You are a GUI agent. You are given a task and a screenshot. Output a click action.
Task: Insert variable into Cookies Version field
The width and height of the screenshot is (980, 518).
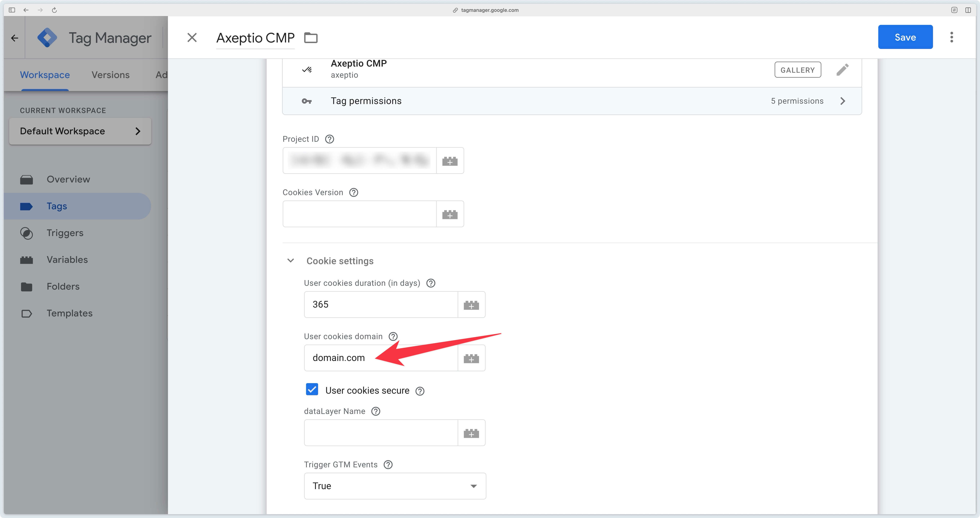click(x=450, y=214)
